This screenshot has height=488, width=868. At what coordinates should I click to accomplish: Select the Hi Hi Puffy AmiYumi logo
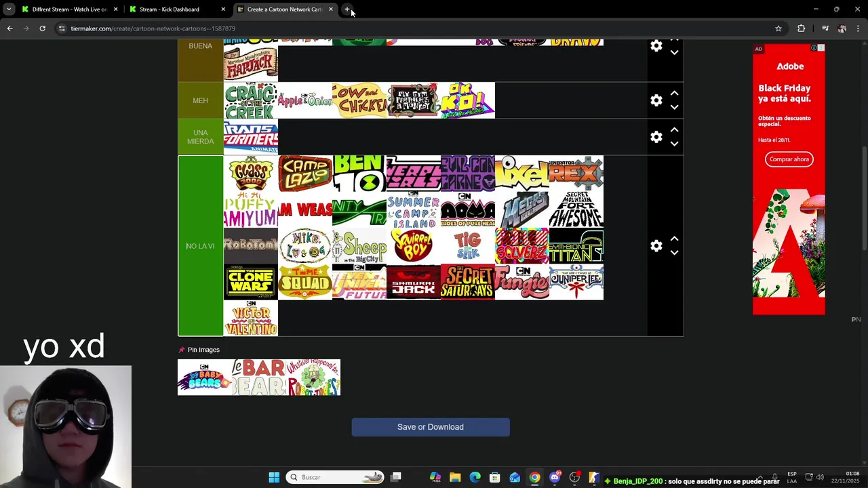[x=251, y=209]
